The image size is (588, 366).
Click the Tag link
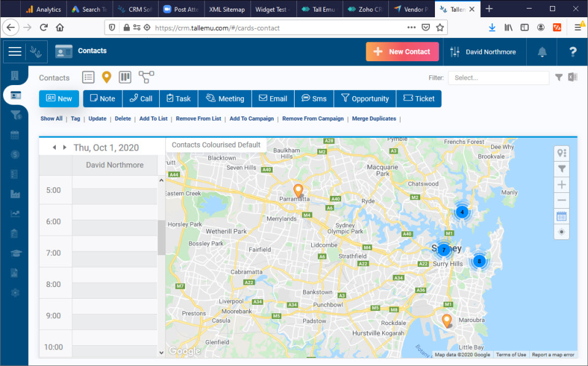tap(75, 118)
